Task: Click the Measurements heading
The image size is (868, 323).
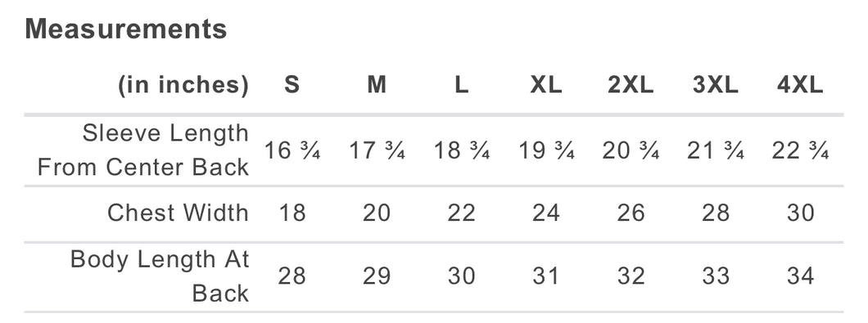Action: click(125, 29)
